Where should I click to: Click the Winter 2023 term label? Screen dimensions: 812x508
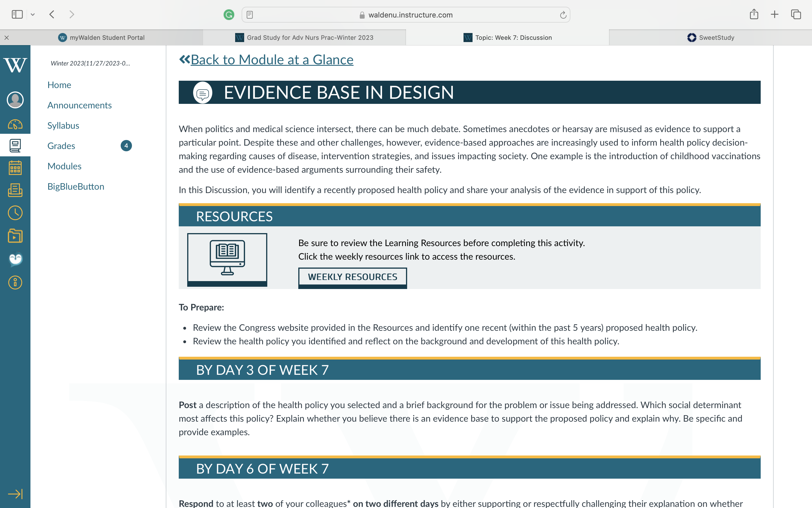coord(91,63)
